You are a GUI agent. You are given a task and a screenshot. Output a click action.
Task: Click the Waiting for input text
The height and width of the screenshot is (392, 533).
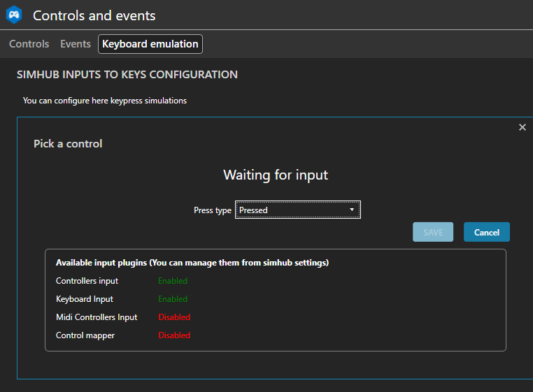click(x=276, y=175)
